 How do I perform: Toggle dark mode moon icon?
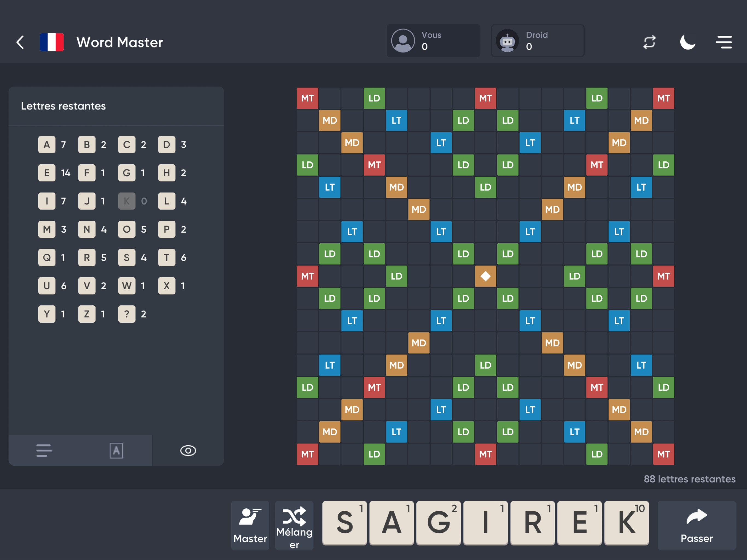tap(687, 42)
